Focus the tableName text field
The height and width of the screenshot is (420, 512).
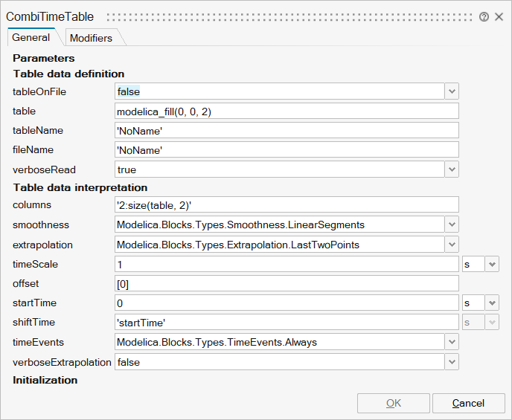coord(287,131)
